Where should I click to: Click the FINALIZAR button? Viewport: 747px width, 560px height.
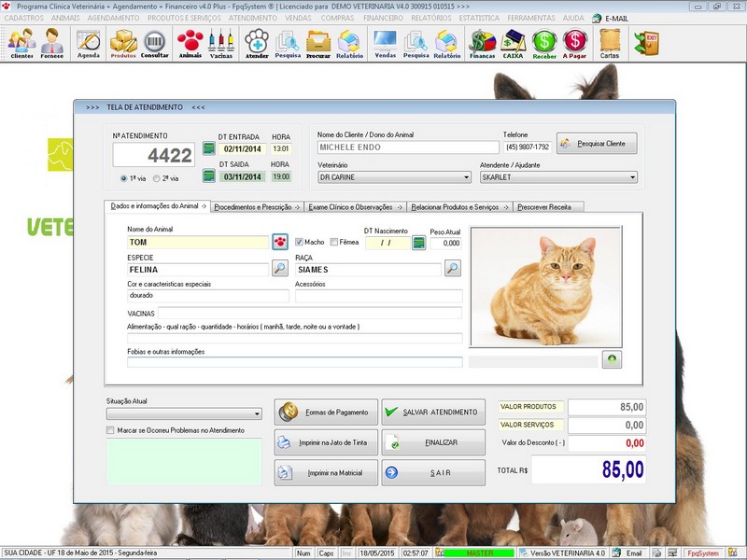click(x=433, y=442)
